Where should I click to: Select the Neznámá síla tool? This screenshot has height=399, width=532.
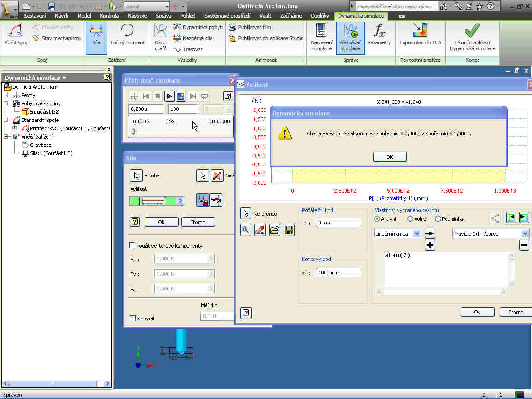pyautogui.click(x=193, y=38)
